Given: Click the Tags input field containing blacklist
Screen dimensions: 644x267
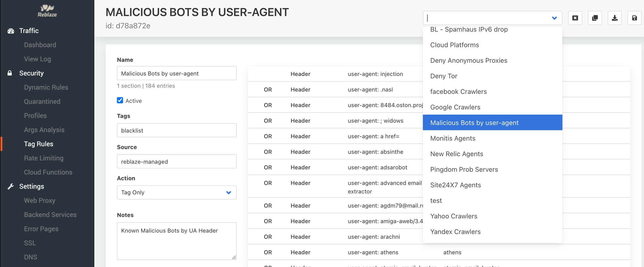Looking at the screenshot, I should point(176,130).
